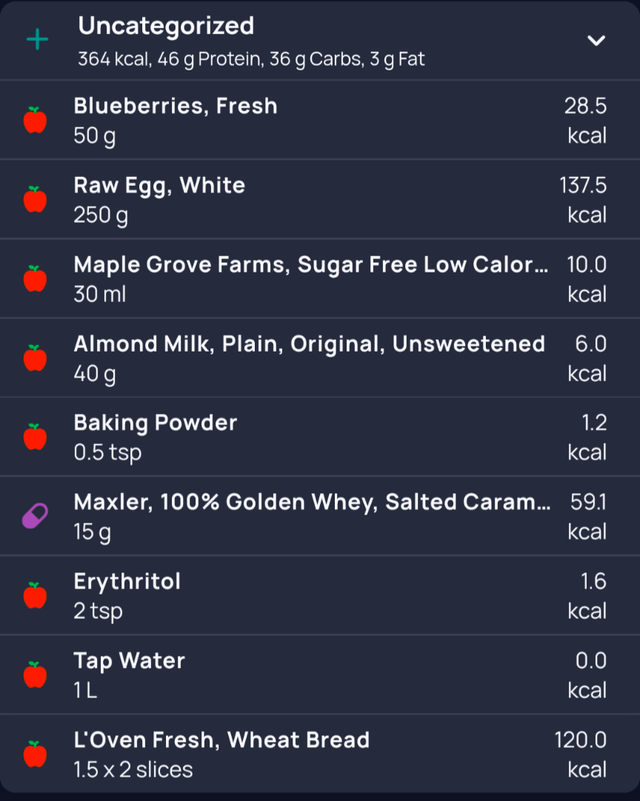Click the purple pill icon for Maxler whey

coord(35,516)
